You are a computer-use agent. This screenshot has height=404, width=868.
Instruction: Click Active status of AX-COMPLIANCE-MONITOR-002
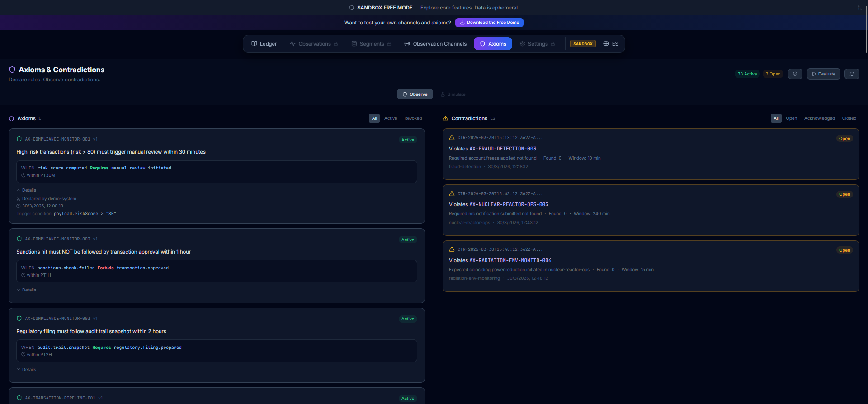408,240
